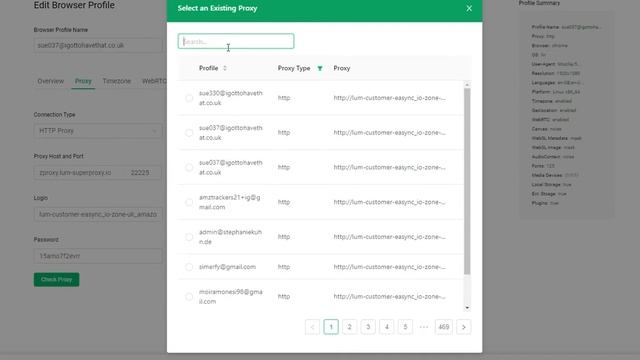Select radio button for admin@stephaniekuhn.de

click(189, 237)
